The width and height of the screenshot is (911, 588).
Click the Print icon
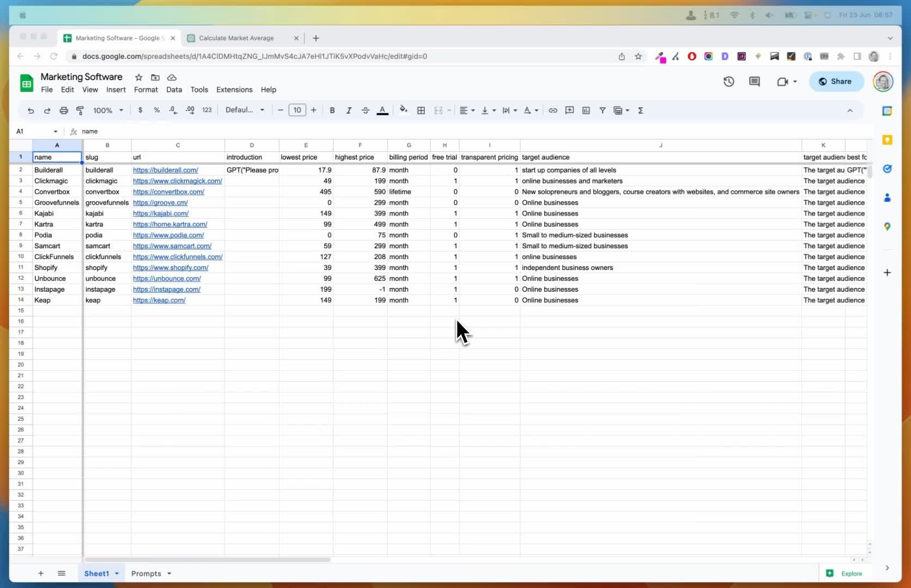tap(64, 111)
